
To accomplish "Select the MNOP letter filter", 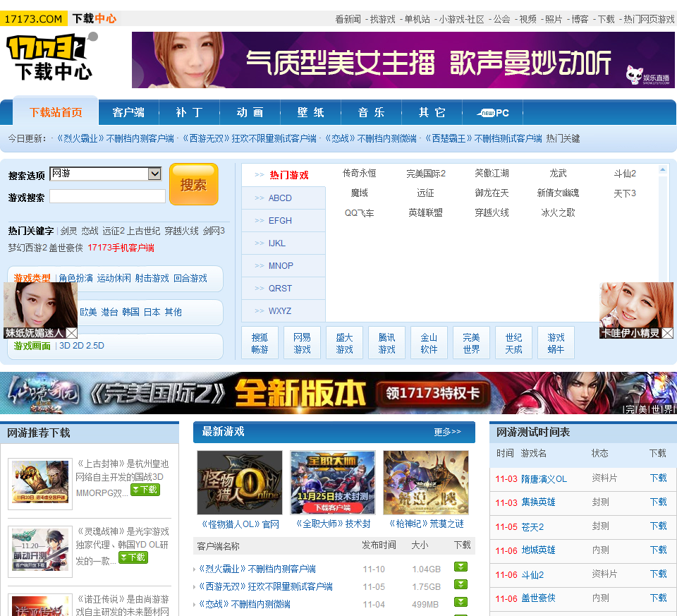I will [x=283, y=266].
